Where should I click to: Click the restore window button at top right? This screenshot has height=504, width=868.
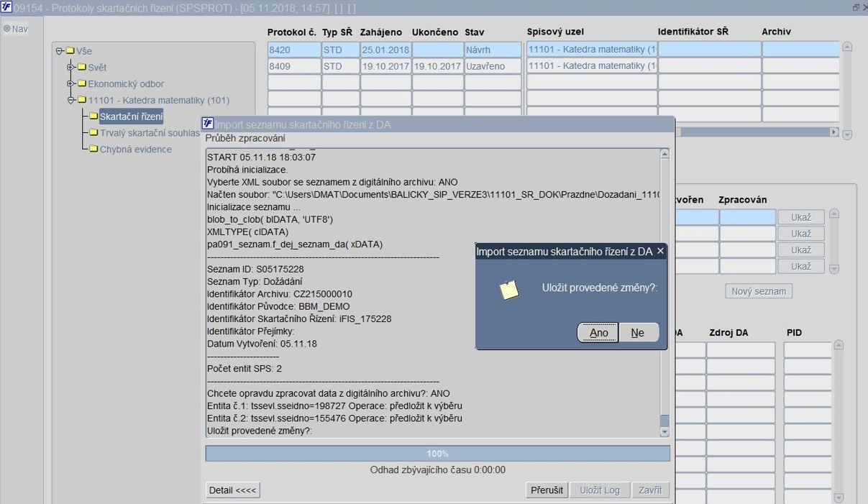tap(856, 7)
